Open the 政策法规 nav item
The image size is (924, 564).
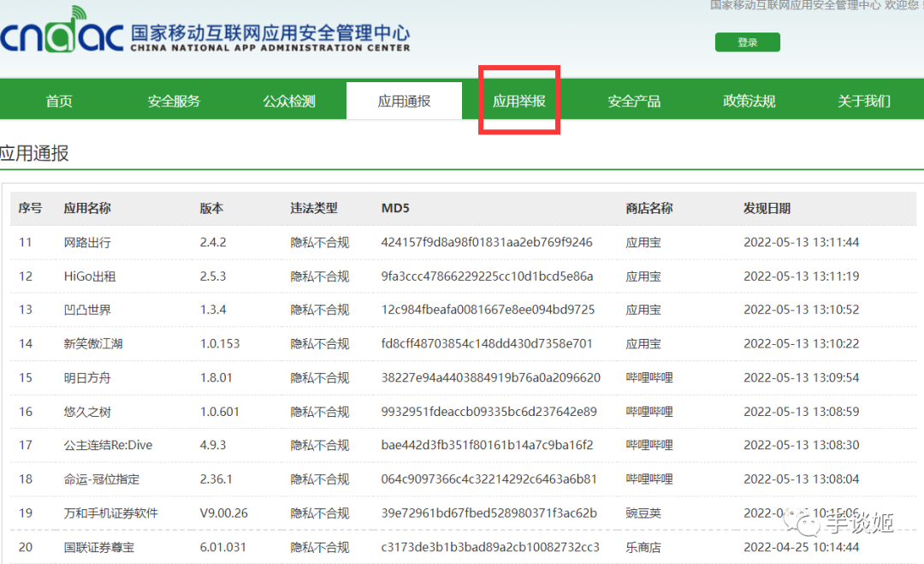(x=749, y=101)
